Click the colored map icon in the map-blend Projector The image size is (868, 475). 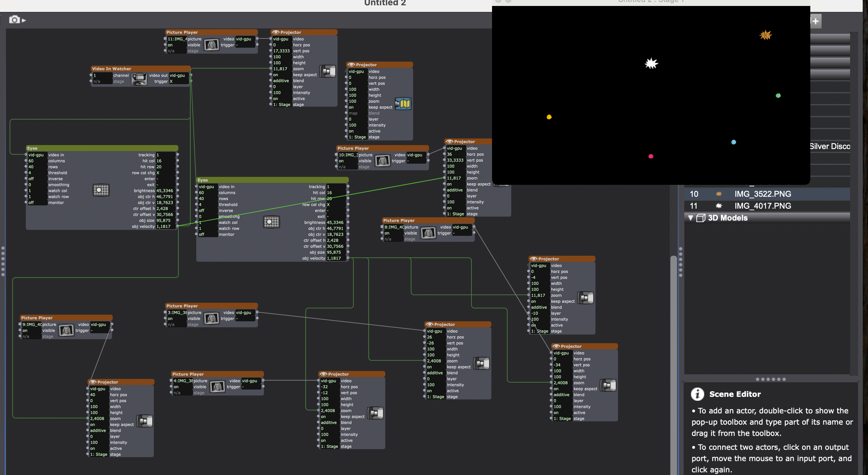click(403, 104)
